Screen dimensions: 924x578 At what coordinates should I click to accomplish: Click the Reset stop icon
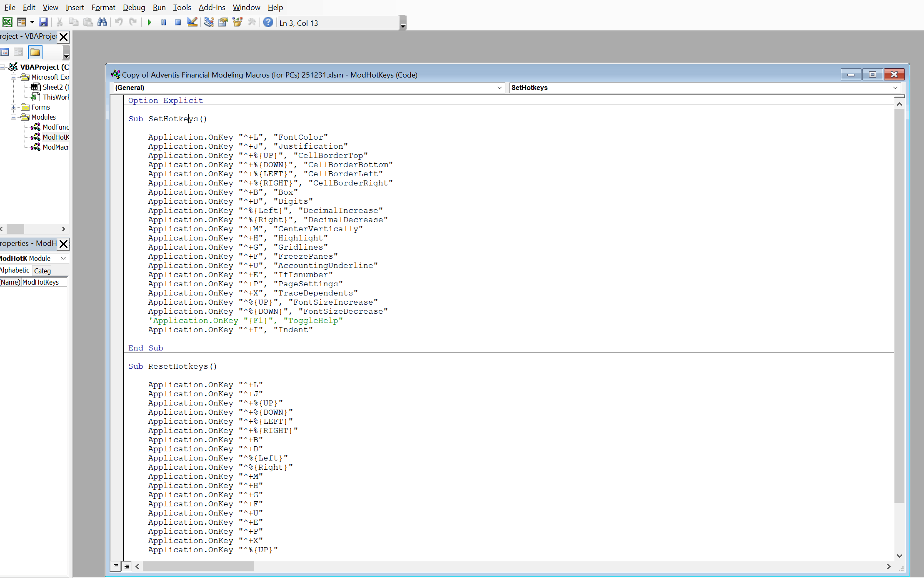click(178, 23)
